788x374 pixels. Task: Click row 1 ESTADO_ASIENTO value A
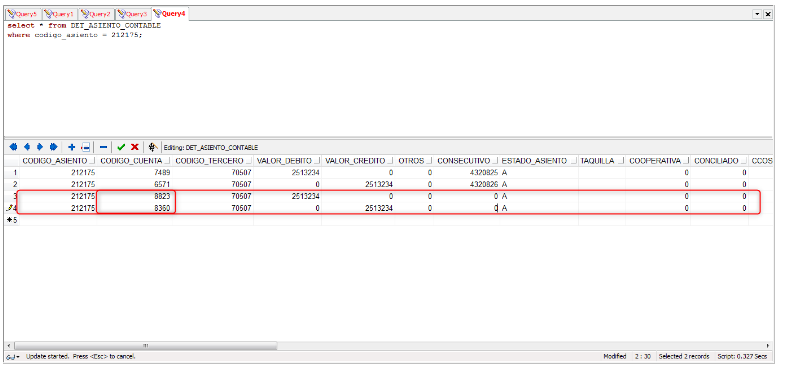539,172
